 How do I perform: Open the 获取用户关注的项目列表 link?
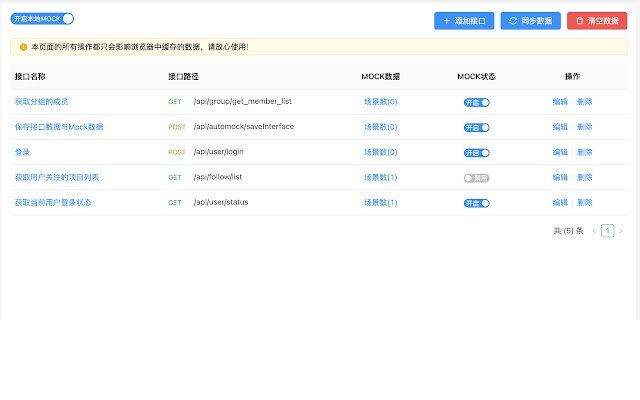57,178
